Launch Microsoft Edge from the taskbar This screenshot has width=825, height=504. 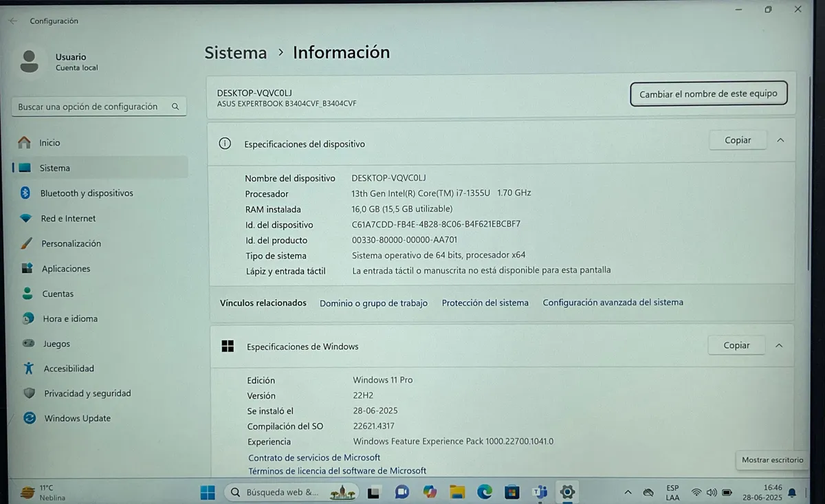coord(485,492)
